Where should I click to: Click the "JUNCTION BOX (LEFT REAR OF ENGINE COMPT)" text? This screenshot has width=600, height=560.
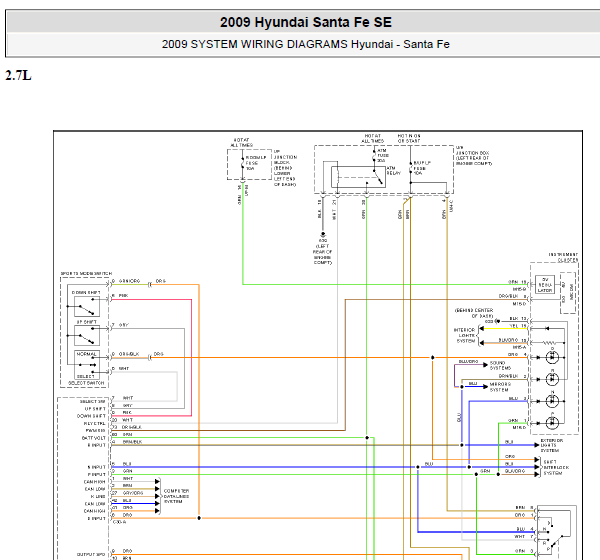click(x=474, y=158)
